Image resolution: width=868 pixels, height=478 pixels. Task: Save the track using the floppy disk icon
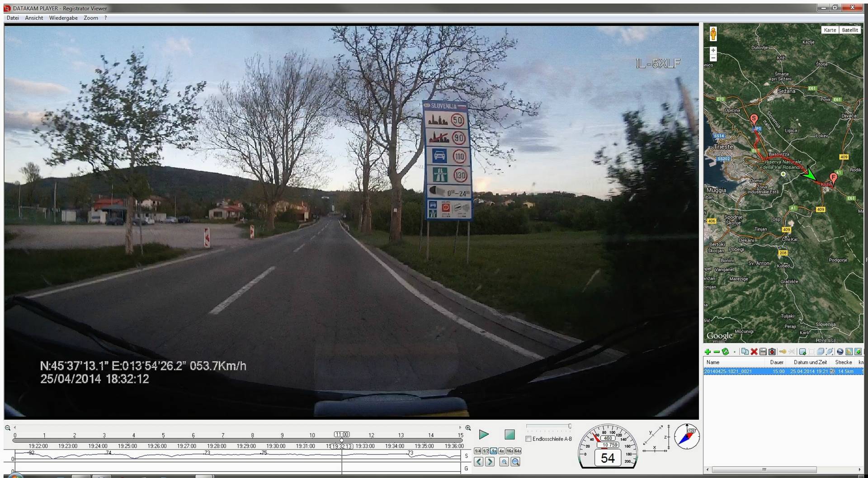click(x=763, y=352)
